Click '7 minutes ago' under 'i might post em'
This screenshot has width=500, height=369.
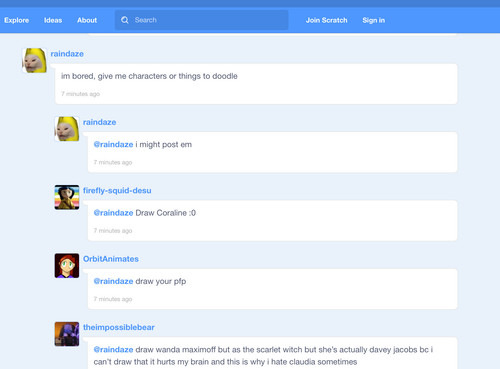(113, 162)
